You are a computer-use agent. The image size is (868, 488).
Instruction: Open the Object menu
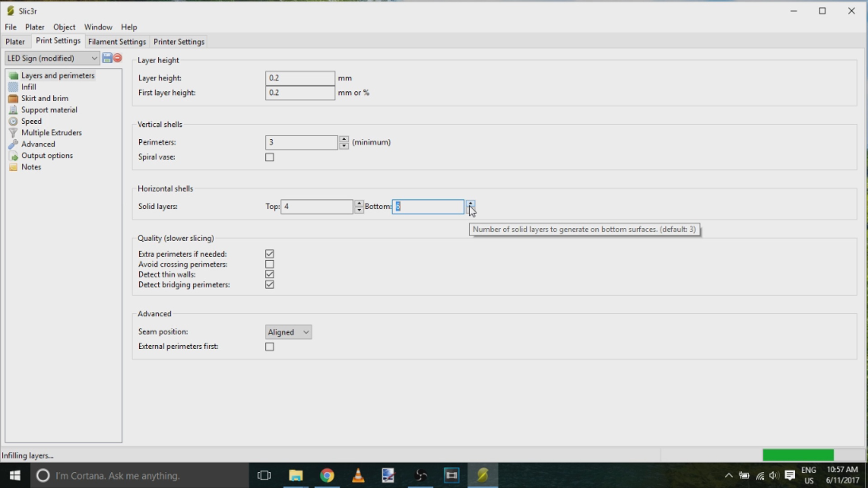click(x=64, y=27)
